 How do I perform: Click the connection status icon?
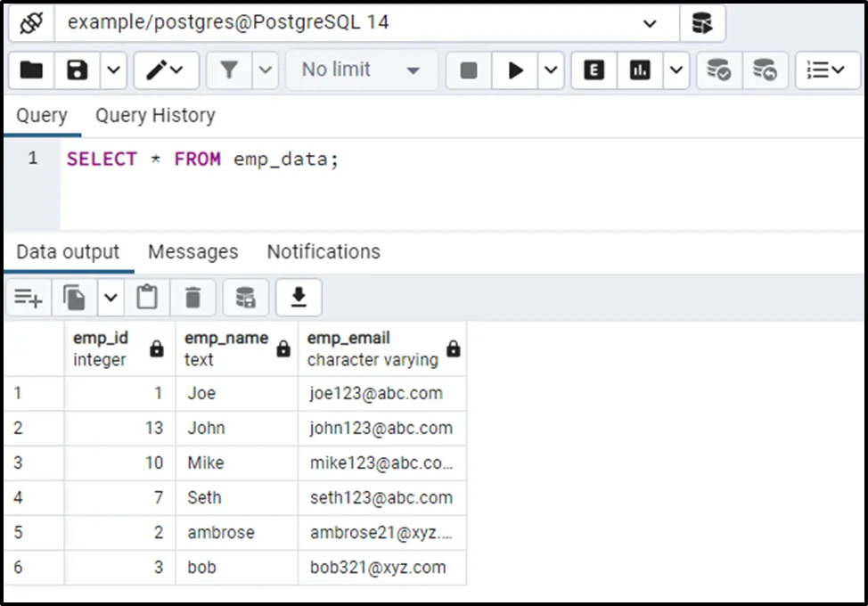click(x=31, y=23)
